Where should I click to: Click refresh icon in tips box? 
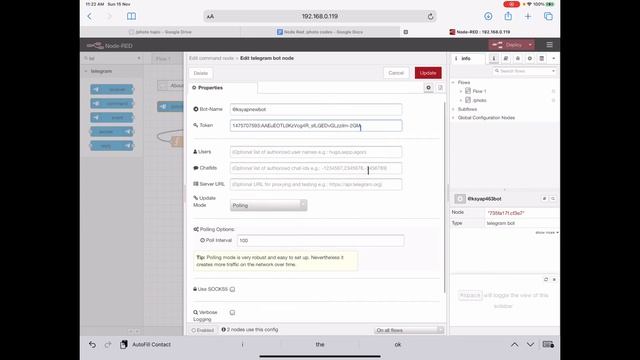[x=546, y=280]
